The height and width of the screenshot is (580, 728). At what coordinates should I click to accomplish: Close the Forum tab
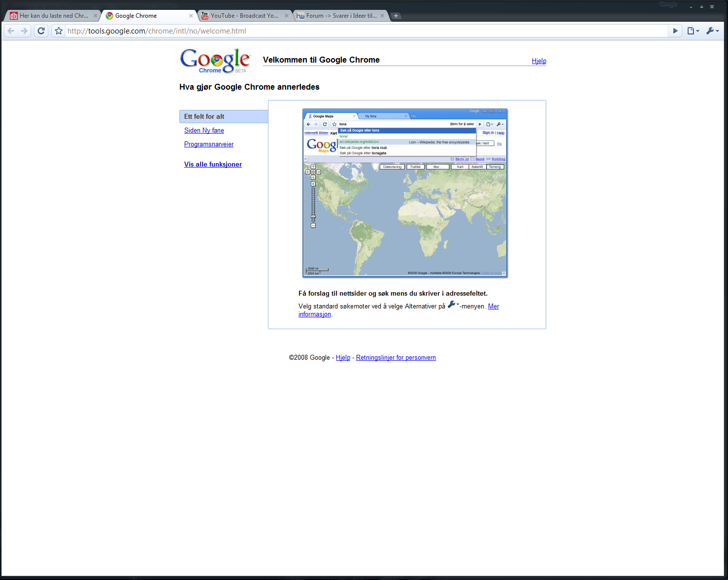pos(382,16)
